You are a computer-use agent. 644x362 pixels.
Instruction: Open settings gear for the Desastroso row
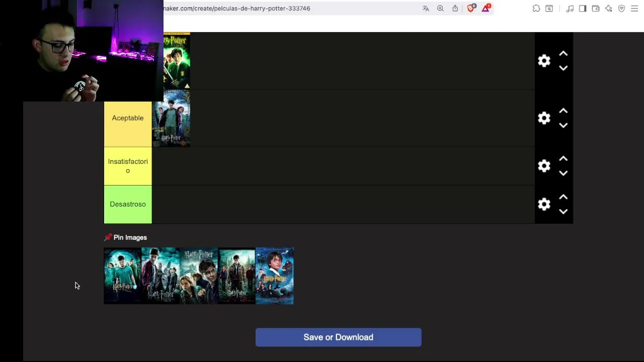(x=544, y=204)
